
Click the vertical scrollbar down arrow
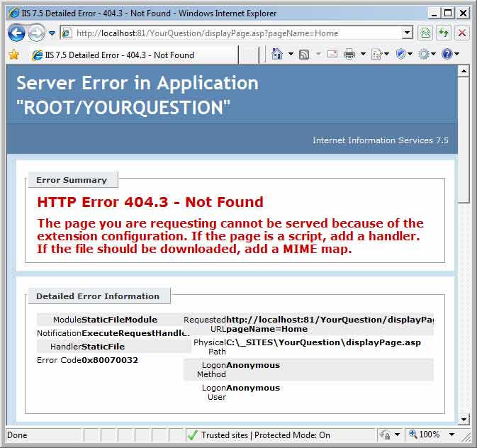(464, 419)
